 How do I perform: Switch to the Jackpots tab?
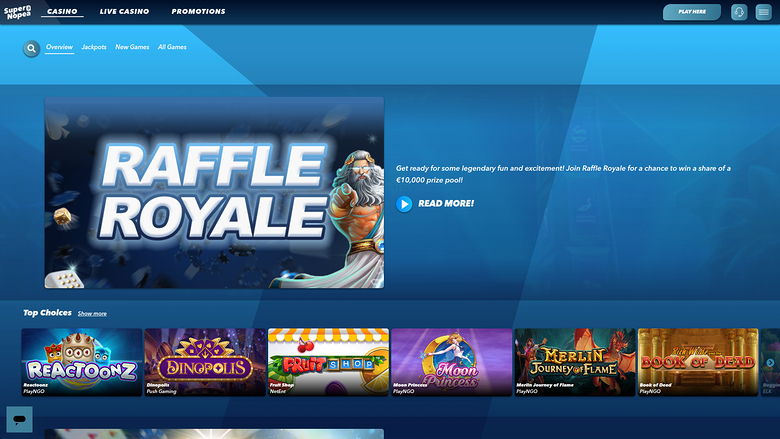pos(94,47)
